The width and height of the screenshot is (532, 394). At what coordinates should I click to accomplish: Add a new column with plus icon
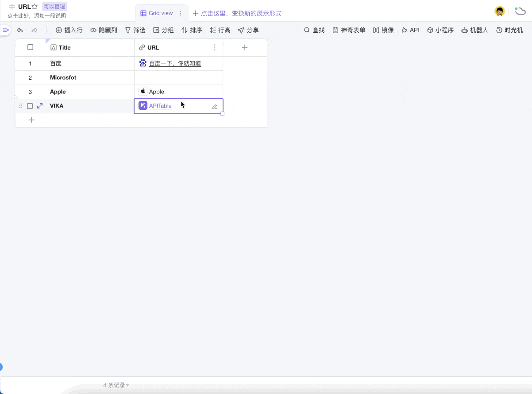[245, 47]
